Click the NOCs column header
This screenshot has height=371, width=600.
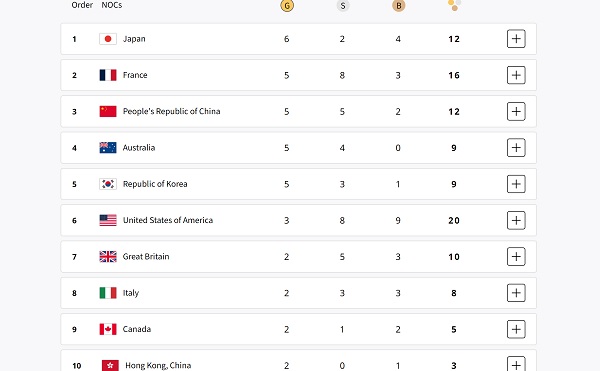112,5
